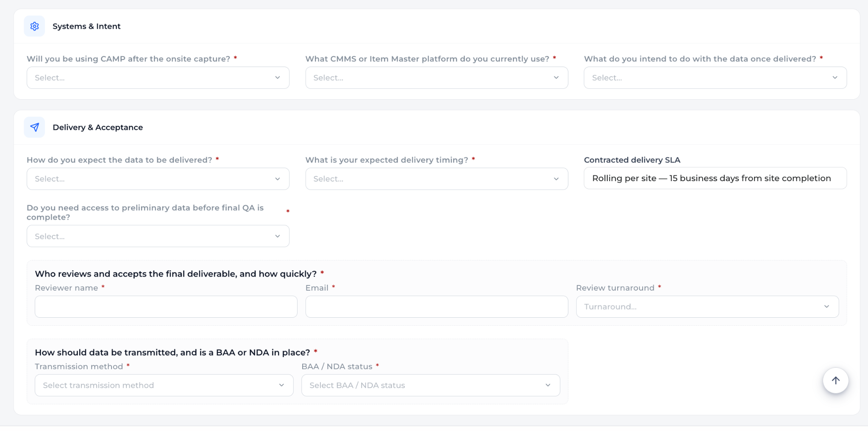Click the Transmission method label
Viewport: 868px width, 431px height.
(x=79, y=367)
